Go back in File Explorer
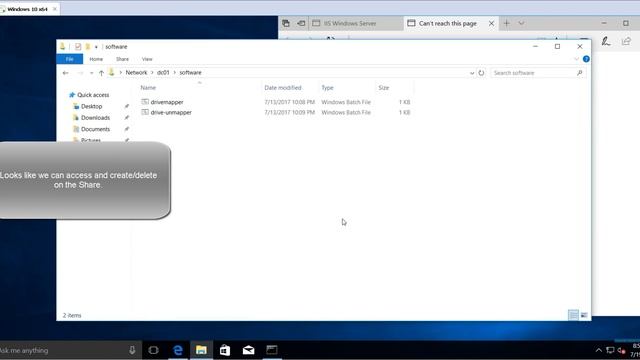640x360 pixels. [66, 73]
